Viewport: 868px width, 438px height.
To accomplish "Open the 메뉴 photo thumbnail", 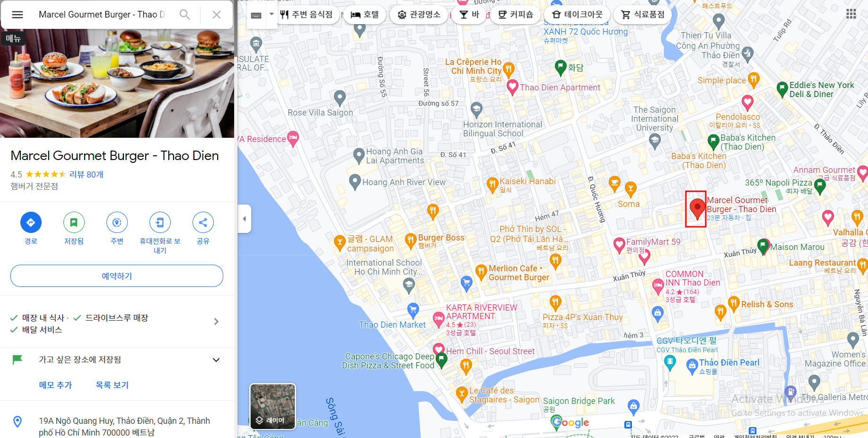I will [117, 83].
